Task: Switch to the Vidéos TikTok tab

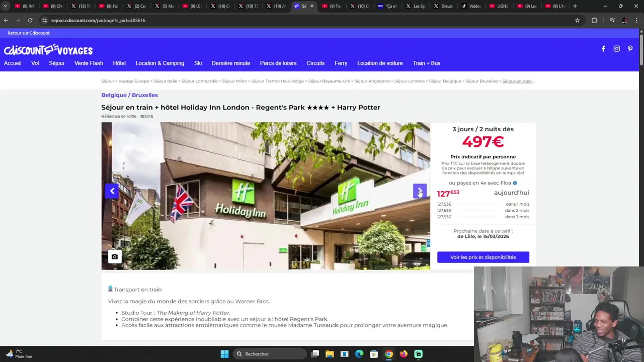Action: [471, 6]
